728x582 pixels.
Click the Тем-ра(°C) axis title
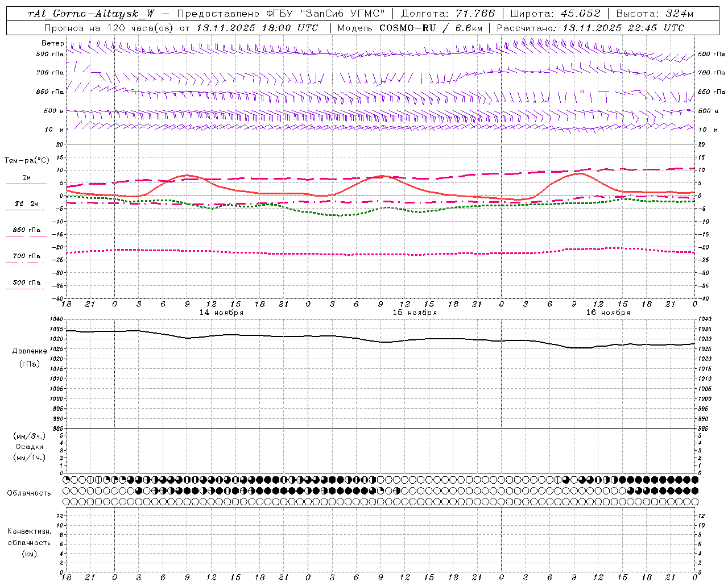[27, 161]
